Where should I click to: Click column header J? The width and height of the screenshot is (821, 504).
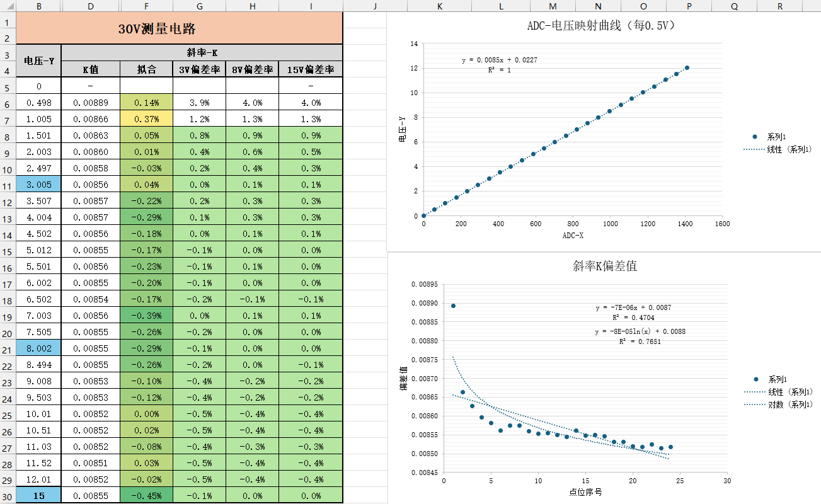(x=375, y=6)
